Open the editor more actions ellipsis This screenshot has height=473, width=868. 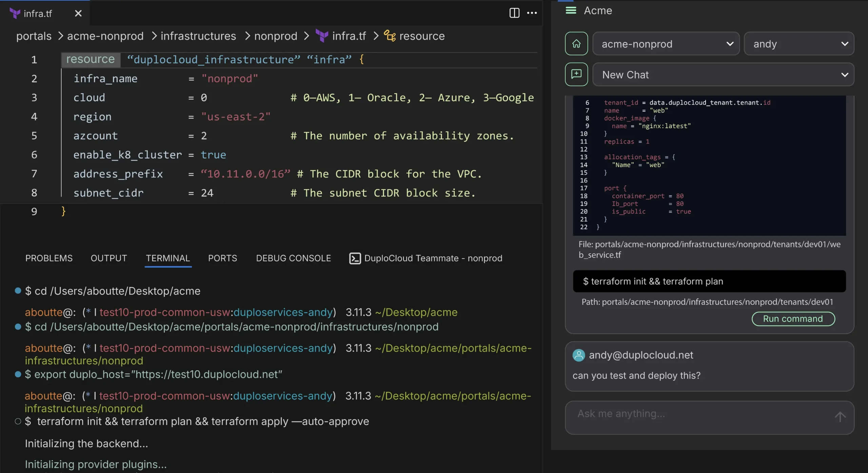[x=532, y=13]
